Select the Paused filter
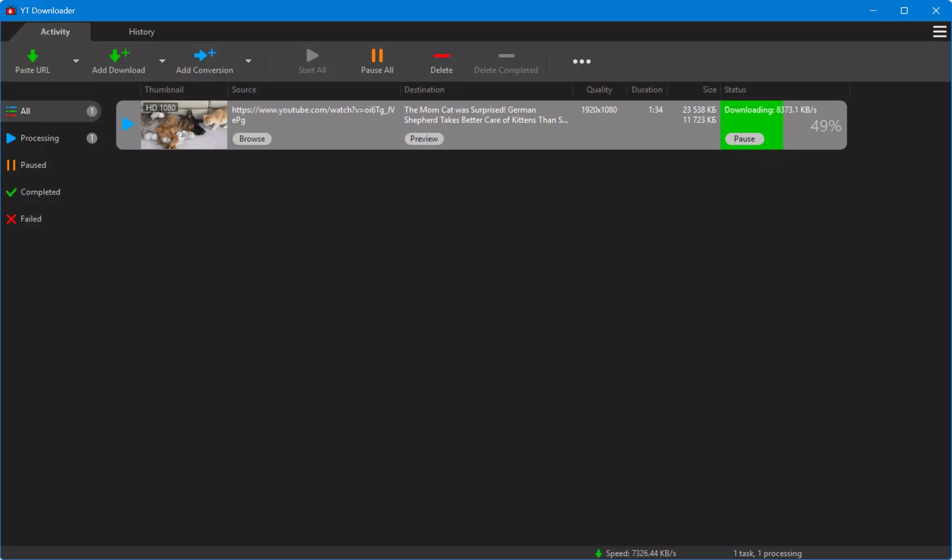The width and height of the screenshot is (952, 560). pyautogui.click(x=51, y=165)
